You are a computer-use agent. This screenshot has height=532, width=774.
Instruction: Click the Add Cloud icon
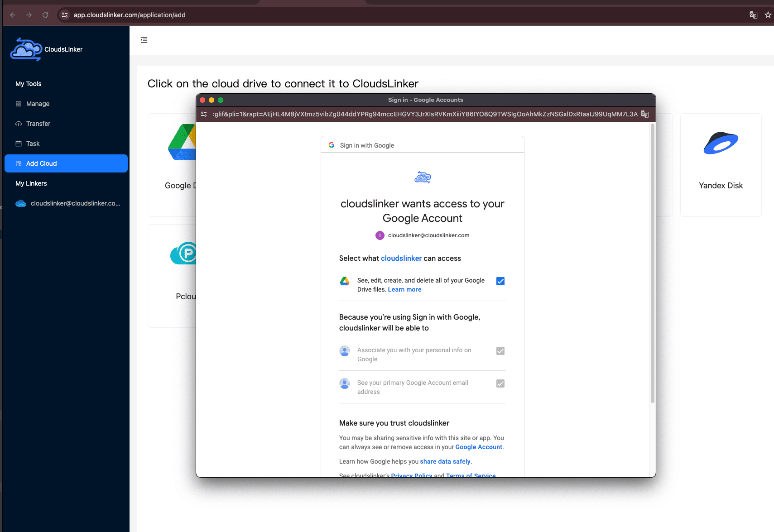pos(19,163)
